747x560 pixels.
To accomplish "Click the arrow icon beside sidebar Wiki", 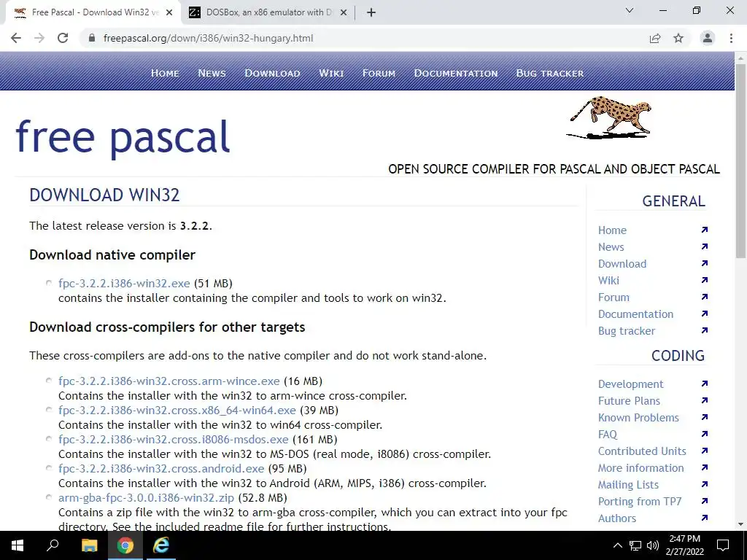I will coord(705,280).
